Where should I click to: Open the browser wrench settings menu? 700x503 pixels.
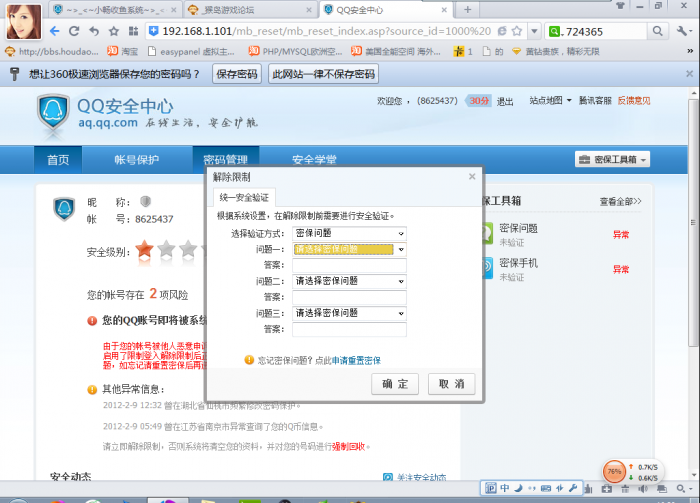(x=683, y=31)
